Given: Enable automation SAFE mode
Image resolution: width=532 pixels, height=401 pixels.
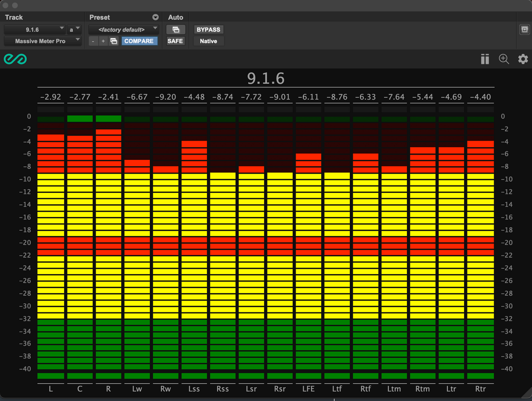Looking at the screenshot, I should (x=175, y=41).
